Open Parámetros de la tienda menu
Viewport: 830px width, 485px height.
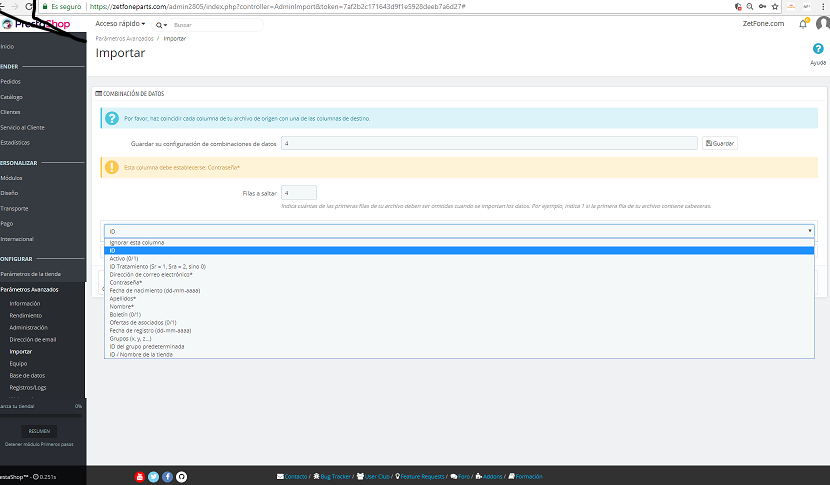[x=31, y=274]
